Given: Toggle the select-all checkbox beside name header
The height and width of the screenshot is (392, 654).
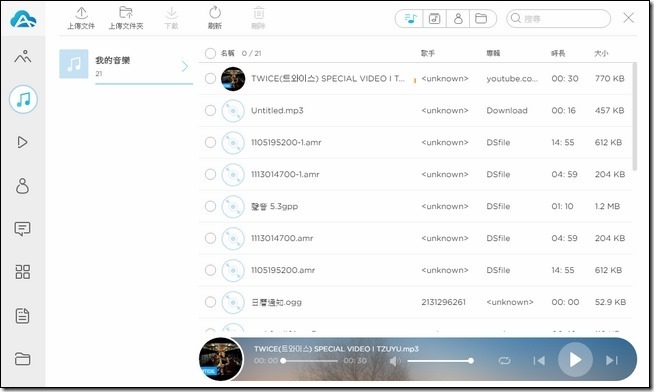Looking at the screenshot, I should tap(210, 53).
